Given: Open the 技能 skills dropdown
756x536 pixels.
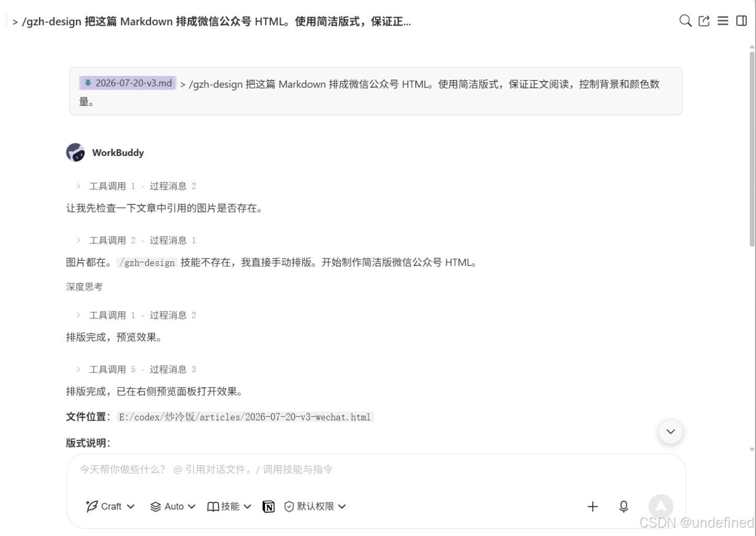Looking at the screenshot, I should [x=229, y=506].
